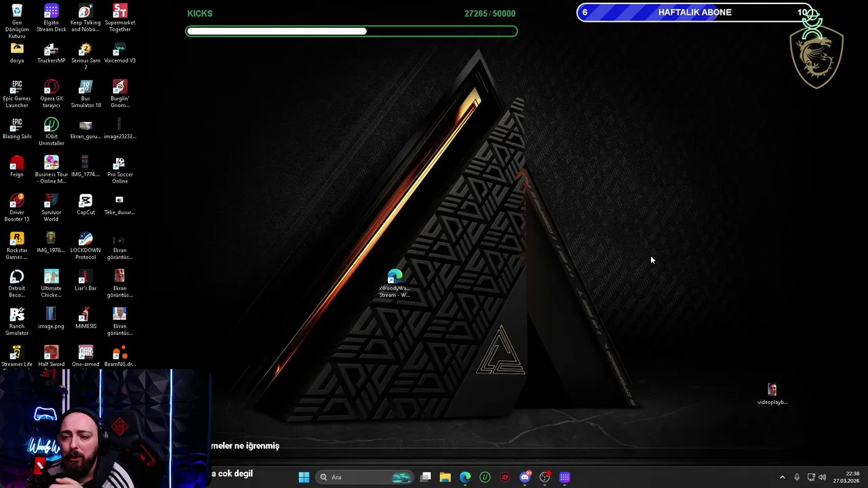
Task: Open the clock showing 22:38
Action: [x=846, y=477]
